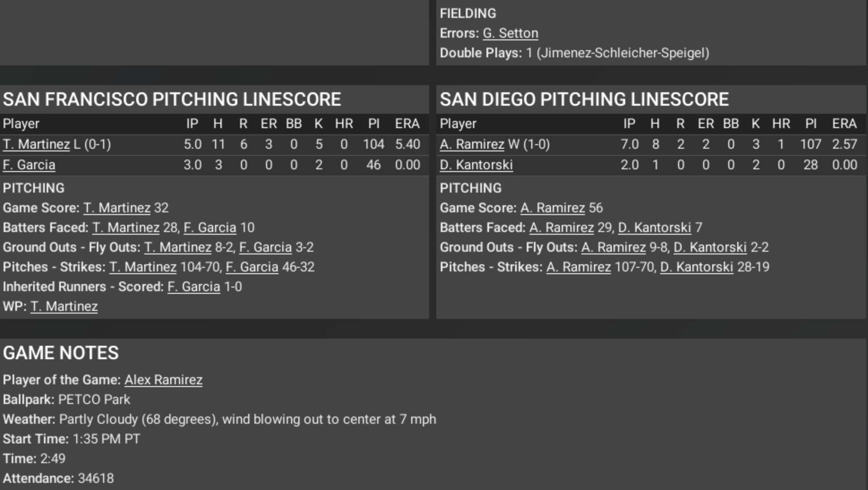Open A. Ramirez beside Game Score 56
This screenshot has width=868, height=490.
(x=552, y=208)
